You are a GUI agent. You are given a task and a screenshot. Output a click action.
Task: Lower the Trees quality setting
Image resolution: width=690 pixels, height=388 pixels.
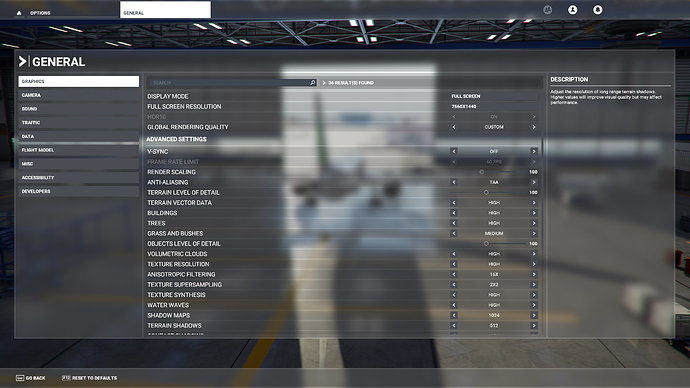pyautogui.click(x=454, y=223)
